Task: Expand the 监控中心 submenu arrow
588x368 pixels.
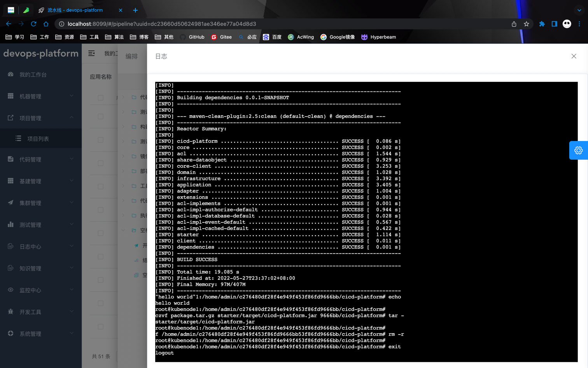Action: (72, 290)
